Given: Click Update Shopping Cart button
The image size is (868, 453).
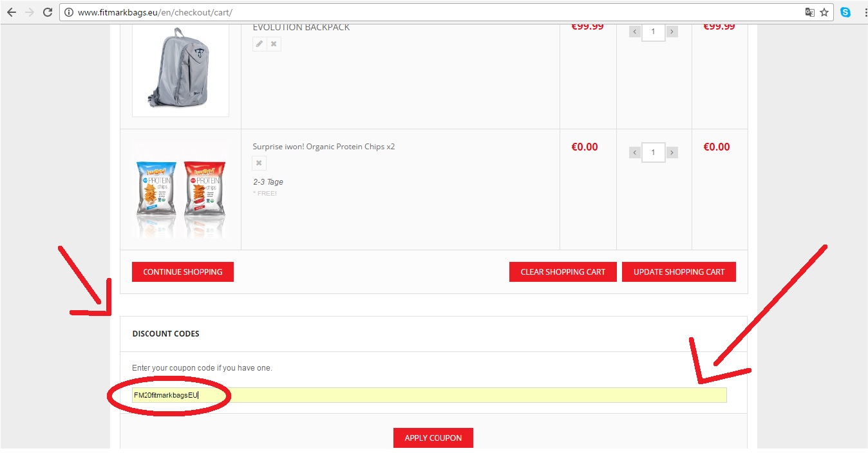Looking at the screenshot, I should point(679,272).
